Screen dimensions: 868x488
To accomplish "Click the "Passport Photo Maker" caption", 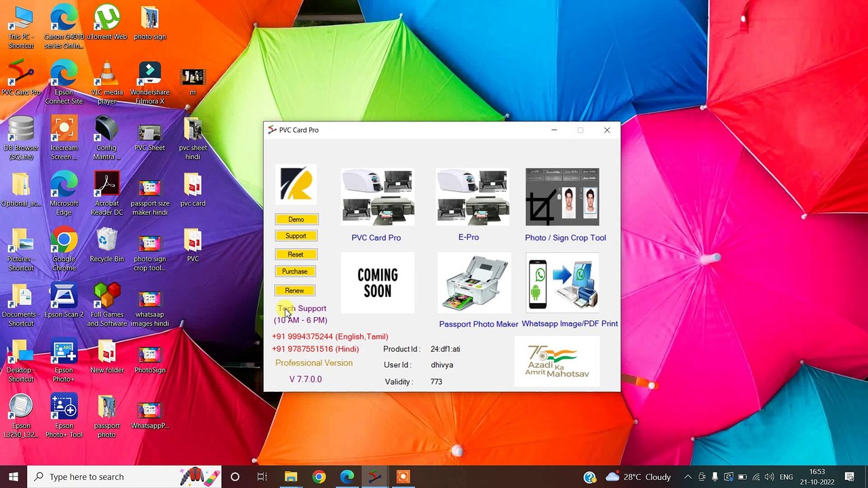I will (x=479, y=324).
